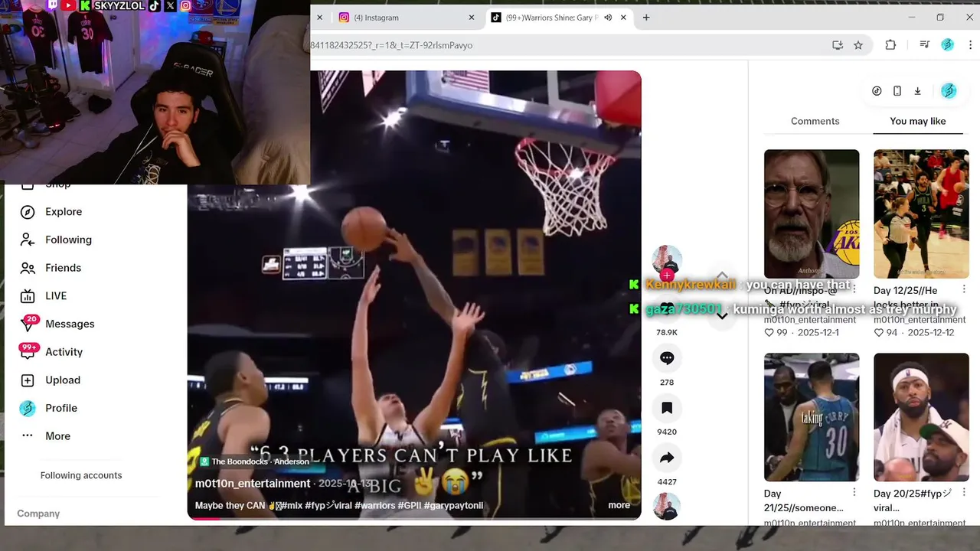Screen dimensions: 980x551
Task: Open Chrome three-dot menu
Action: click(970, 45)
